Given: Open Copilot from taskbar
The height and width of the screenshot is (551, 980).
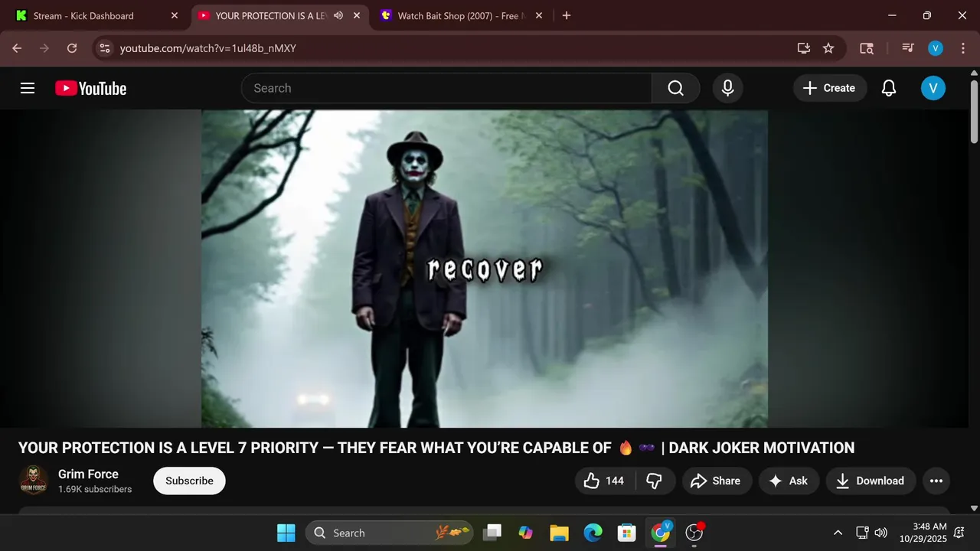Looking at the screenshot, I should click(525, 533).
